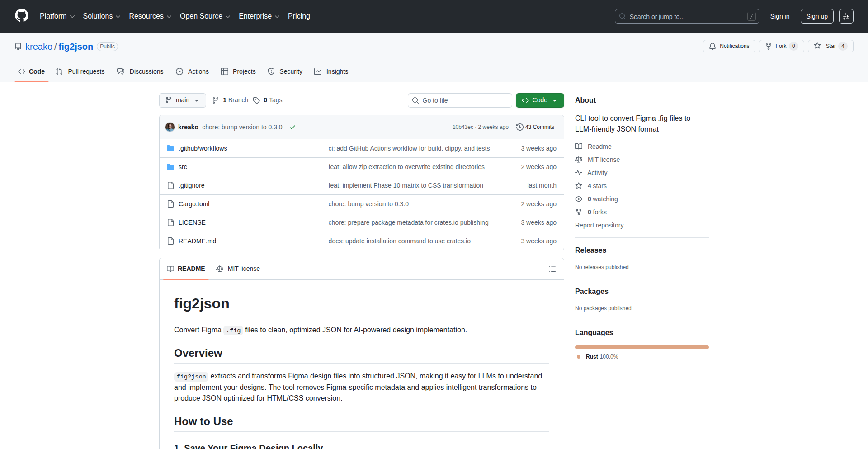The image size is (868, 449).
Task: Expand the Open Source menu
Action: [205, 16]
